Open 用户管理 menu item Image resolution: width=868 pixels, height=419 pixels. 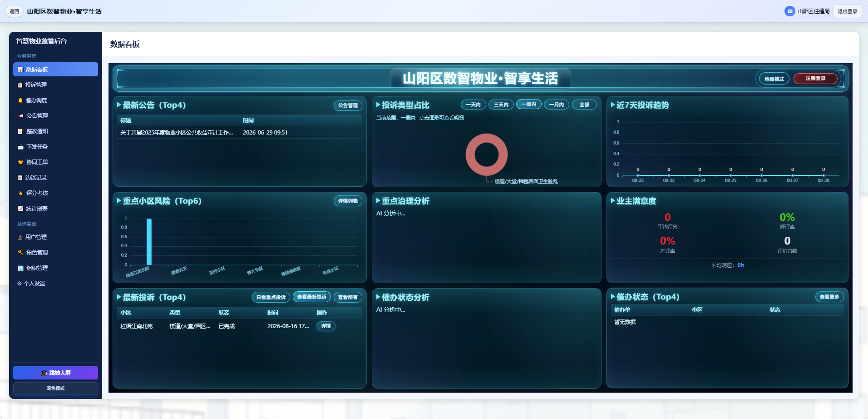(55, 237)
